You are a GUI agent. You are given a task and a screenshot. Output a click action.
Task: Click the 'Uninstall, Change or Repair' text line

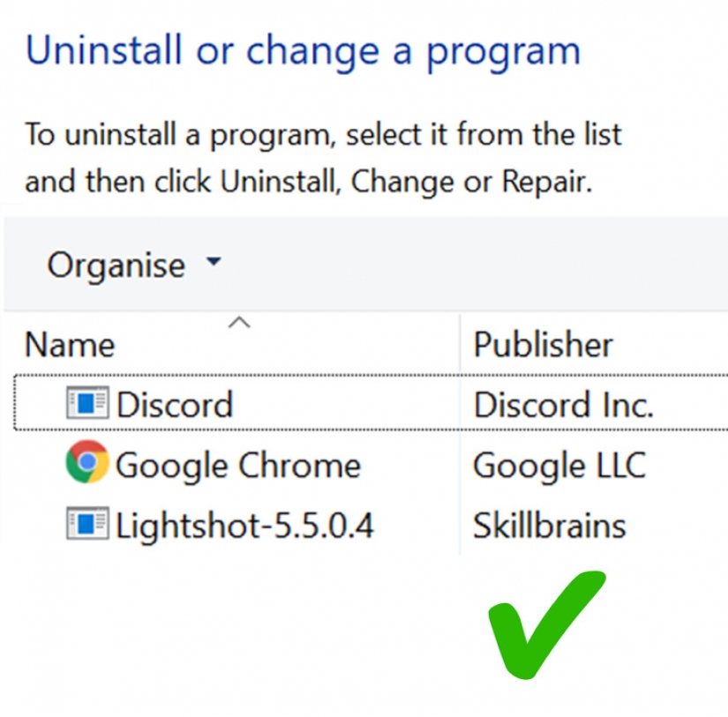point(309,182)
